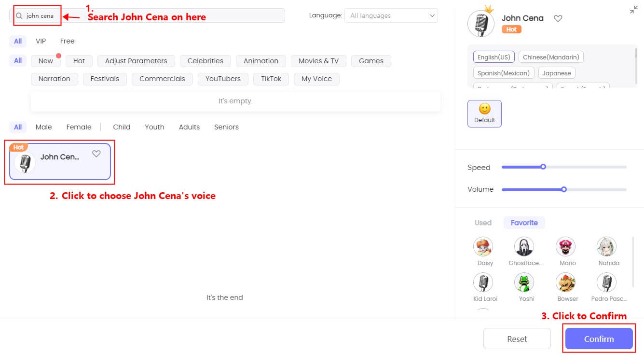Select All in gender/age filter

click(x=18, y=127)
